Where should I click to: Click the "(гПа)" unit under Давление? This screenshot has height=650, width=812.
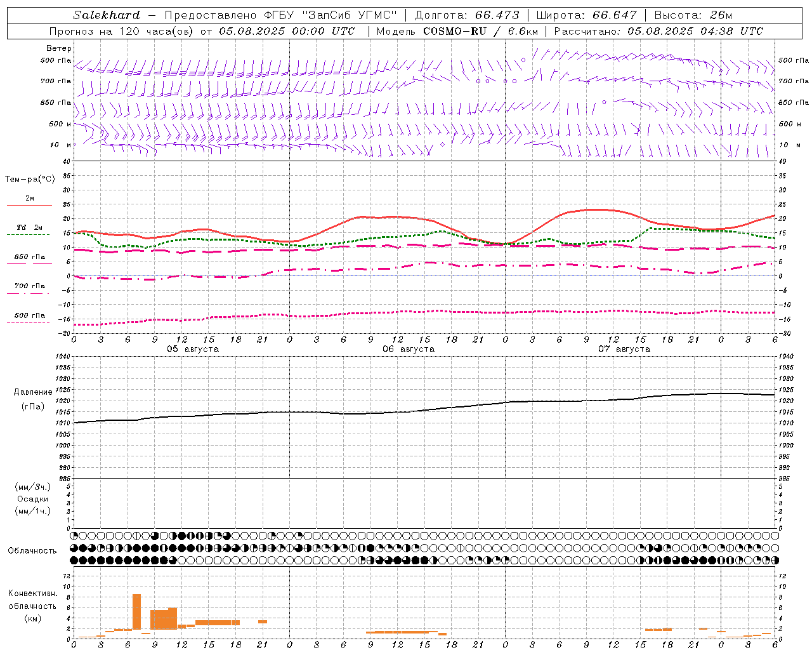pyautogui.click(x=33, y=407)
